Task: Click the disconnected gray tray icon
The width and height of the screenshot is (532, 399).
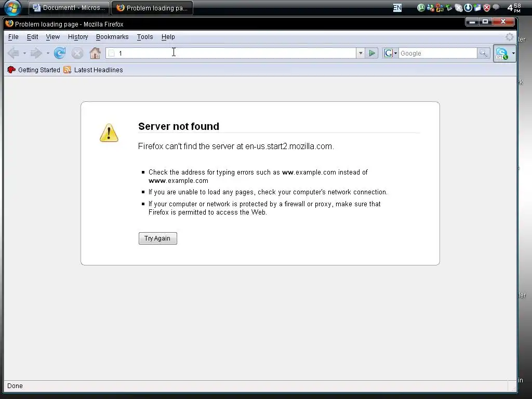Action: click(x=458, y=8)
